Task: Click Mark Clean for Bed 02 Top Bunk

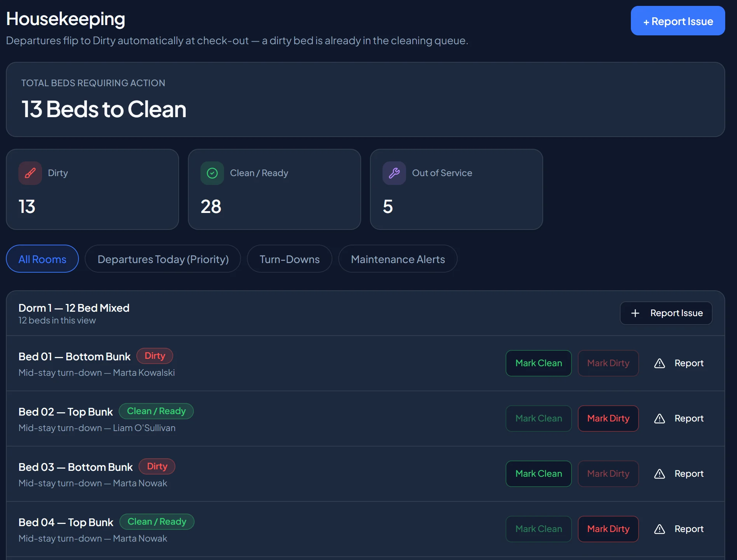Action: pyautogui.click(x=539, y=419)
